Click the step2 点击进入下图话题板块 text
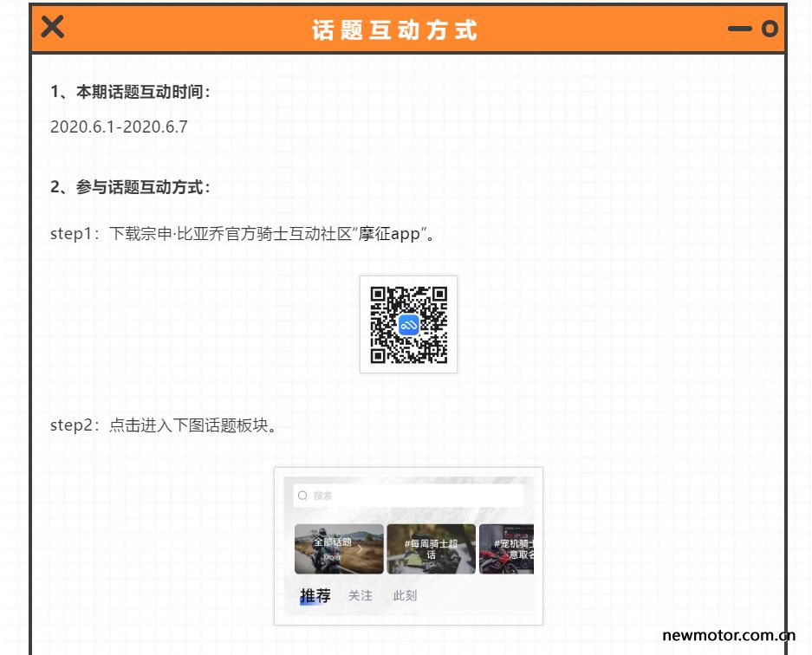The width and height of the screenshot is (812, 655). click(x=164, y=425)
